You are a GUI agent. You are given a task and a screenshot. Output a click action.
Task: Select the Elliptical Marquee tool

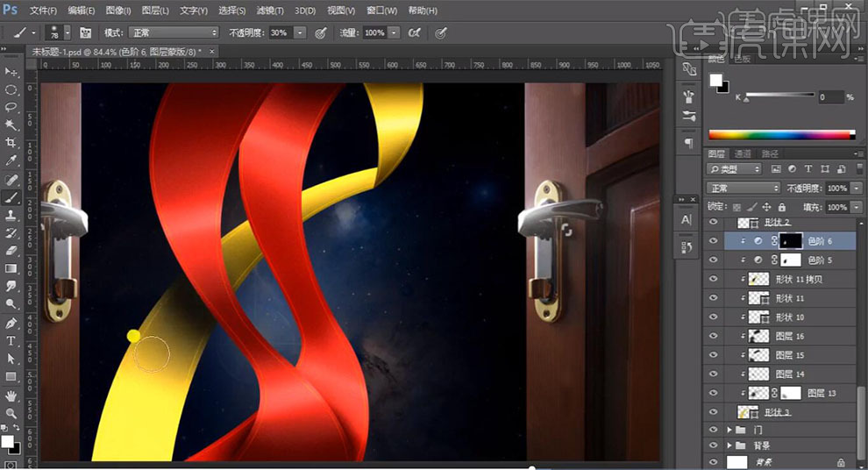tap(11, 89)
